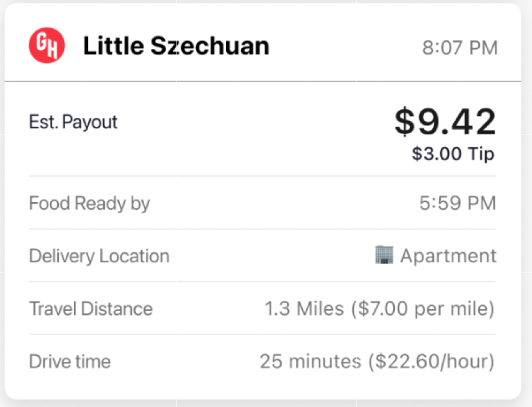The height and width of the screenshot is (407, 532).
Task: Click the Est. Payout label
Action: (x=73, y=122)
